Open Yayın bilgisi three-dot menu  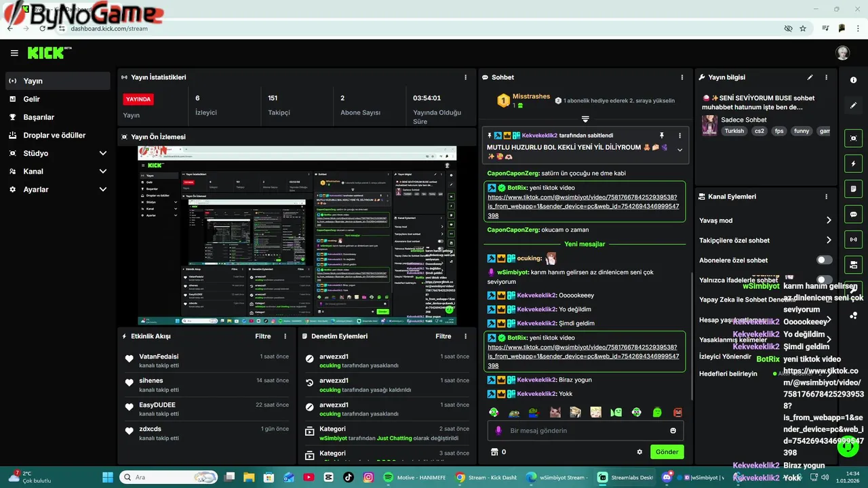tap(826, 77)
